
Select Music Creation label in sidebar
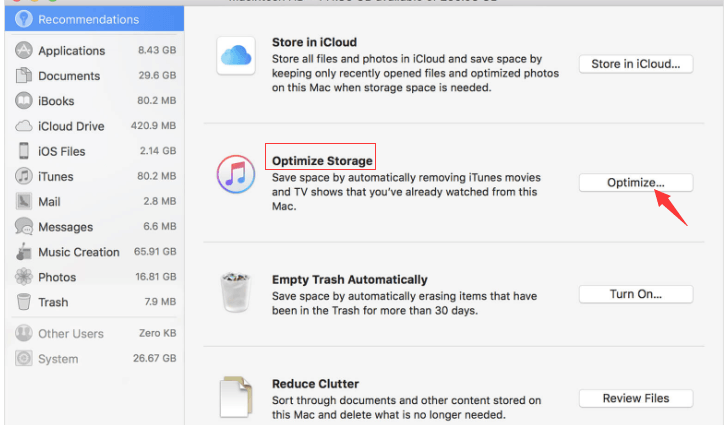tap(79, 252)
